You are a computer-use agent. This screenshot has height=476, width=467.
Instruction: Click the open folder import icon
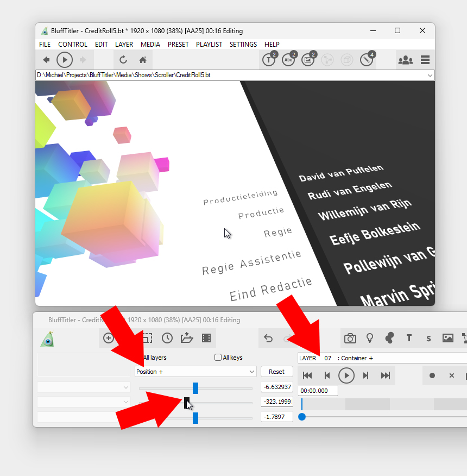pyautogui.click(x=187, y=338)
